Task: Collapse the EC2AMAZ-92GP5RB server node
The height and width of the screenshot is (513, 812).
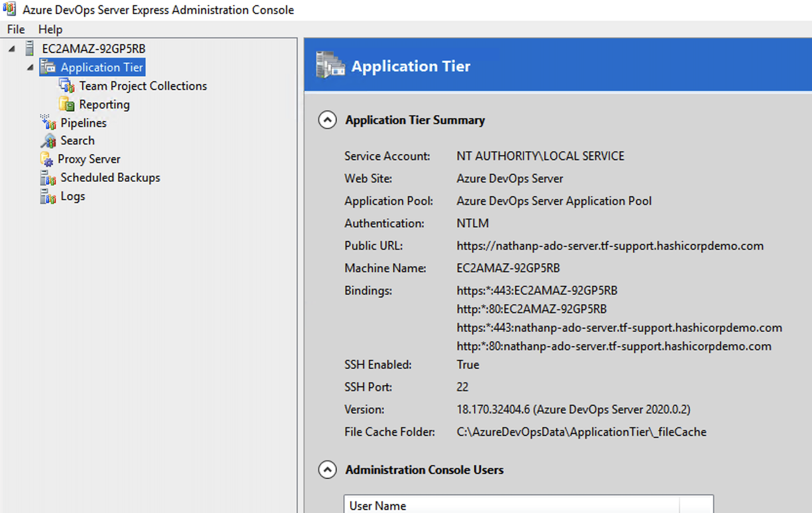Action: coord(12,49)
